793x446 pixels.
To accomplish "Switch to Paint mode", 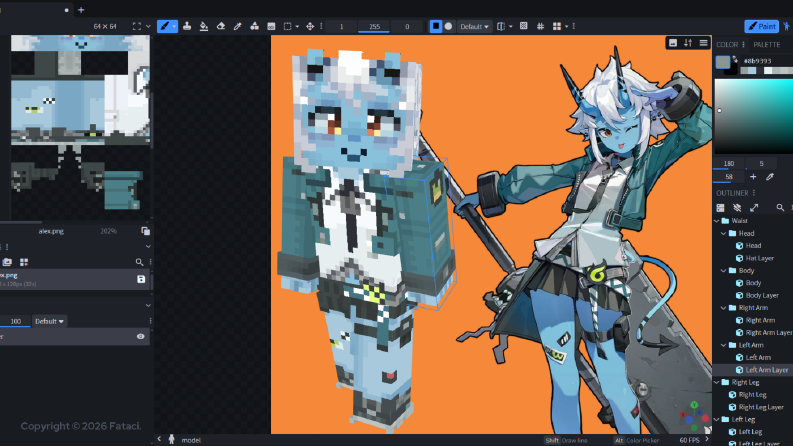I will click(762, 26).
